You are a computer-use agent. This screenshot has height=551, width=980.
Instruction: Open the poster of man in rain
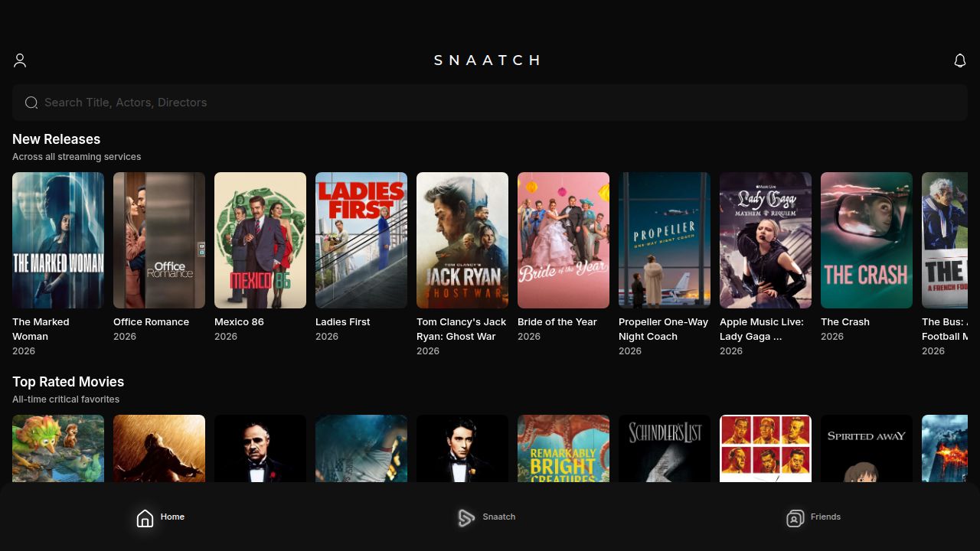coord(159,448)
